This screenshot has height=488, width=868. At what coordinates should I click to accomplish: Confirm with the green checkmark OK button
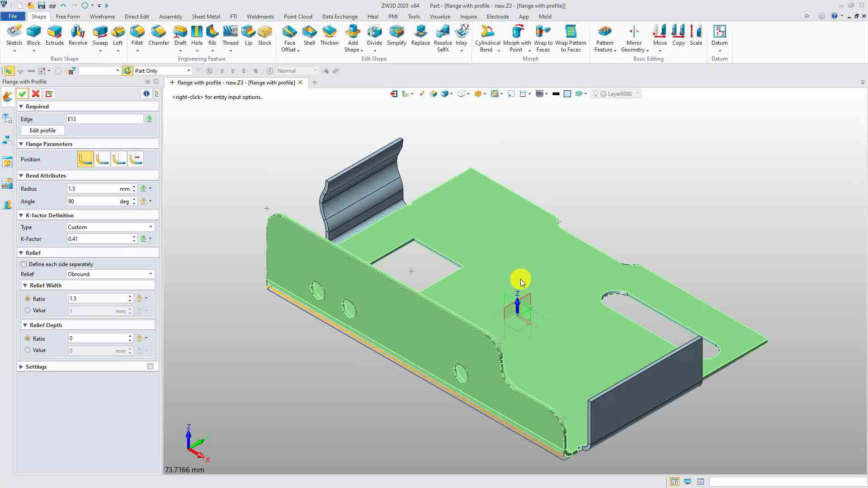coord(22,94)
